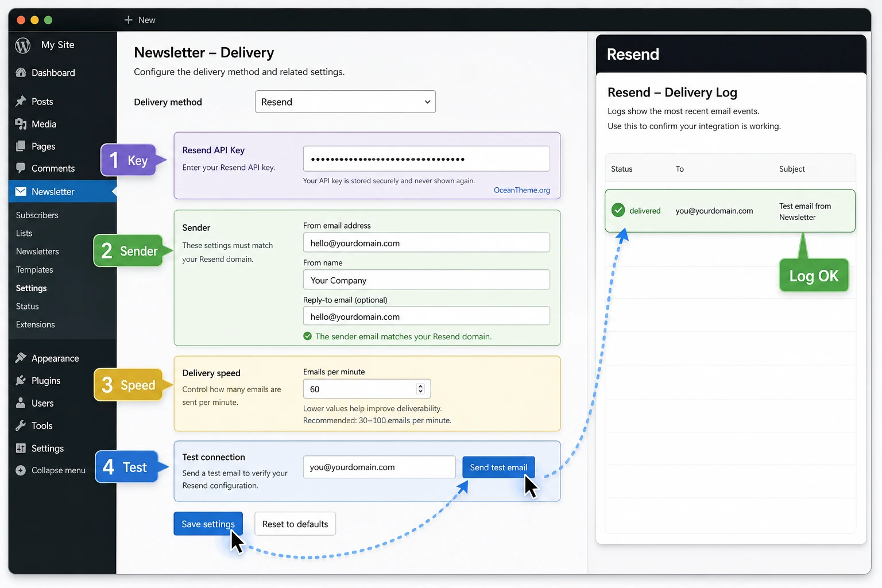Click the Reply-to email field

[x=427, y=316]
